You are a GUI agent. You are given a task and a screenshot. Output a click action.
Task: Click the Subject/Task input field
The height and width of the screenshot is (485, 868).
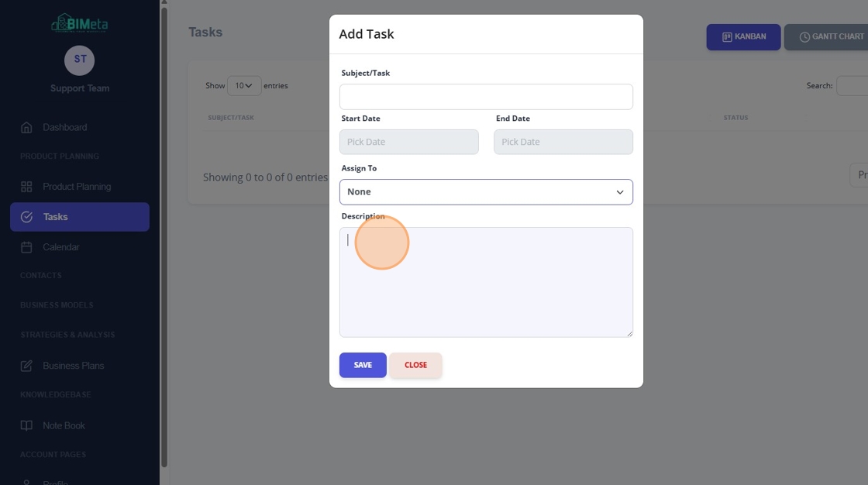486,97
